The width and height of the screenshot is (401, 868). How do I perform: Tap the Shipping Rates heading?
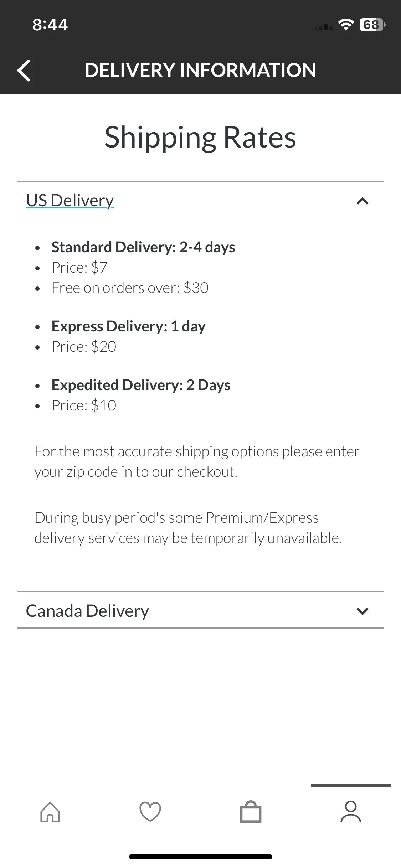200,138
